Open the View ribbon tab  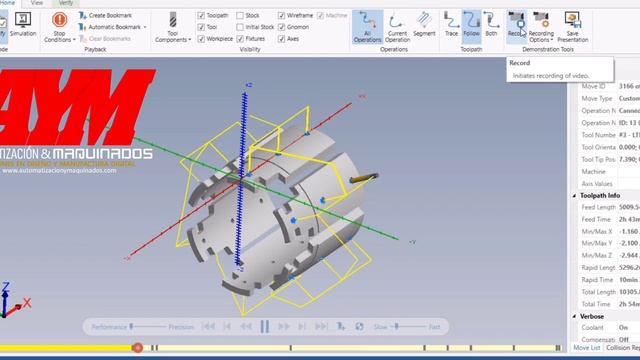coord(37,3)
